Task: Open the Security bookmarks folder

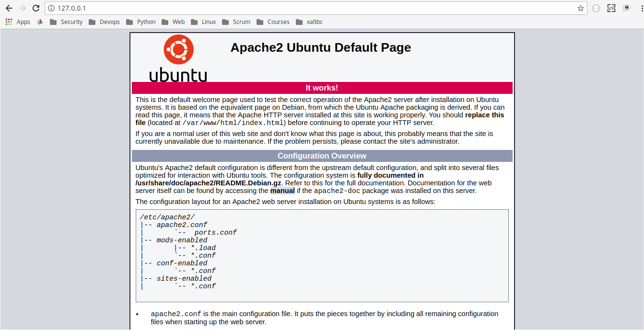Action: click(66, 22)
